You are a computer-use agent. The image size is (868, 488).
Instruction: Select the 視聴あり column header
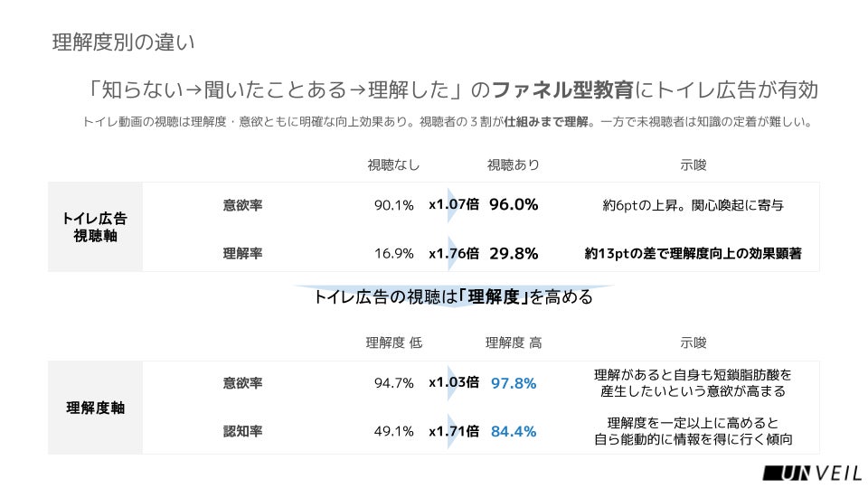click(514, 164)
